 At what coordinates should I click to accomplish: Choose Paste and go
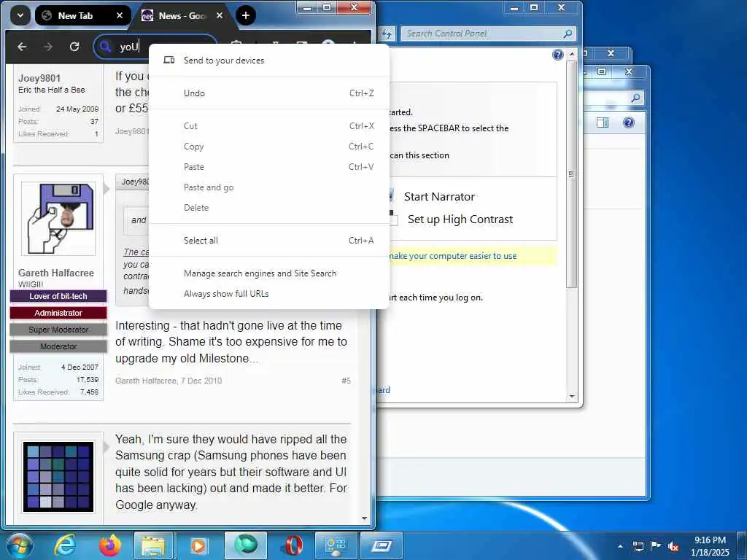pyautogui.click(x=269, y=187)
